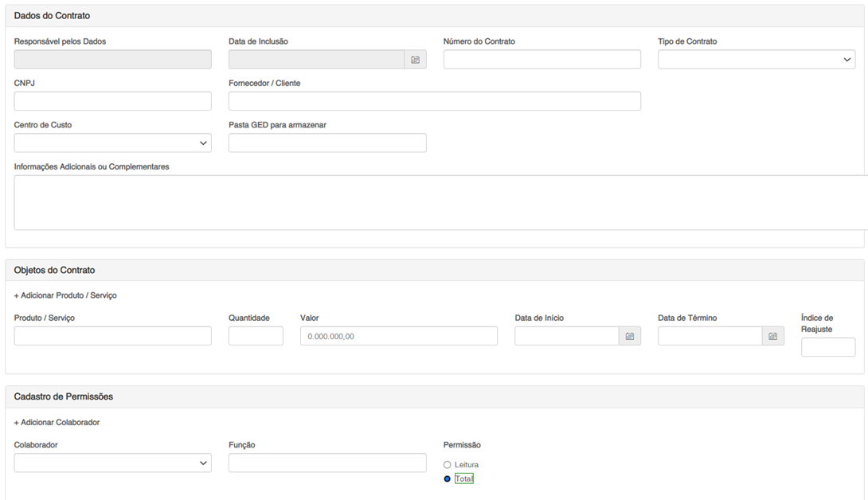Click the Função text field
Screen dimensions: 868x500
pos(326,463)
